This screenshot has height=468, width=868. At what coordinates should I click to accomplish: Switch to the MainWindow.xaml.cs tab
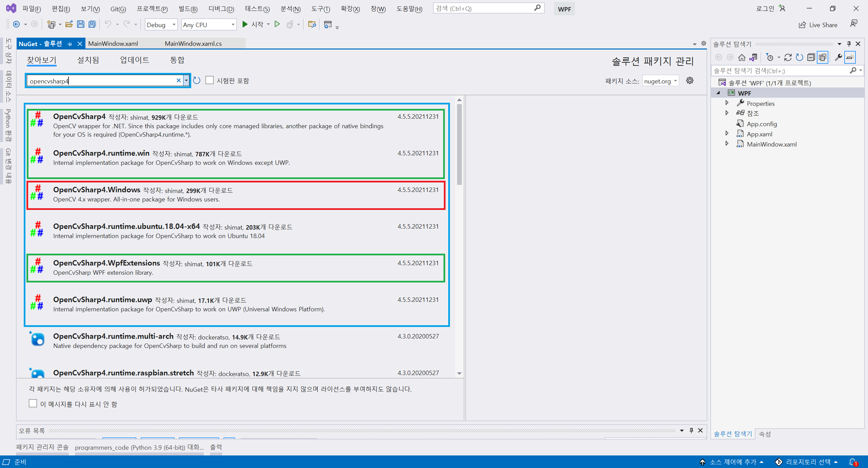tap(193, 44)
